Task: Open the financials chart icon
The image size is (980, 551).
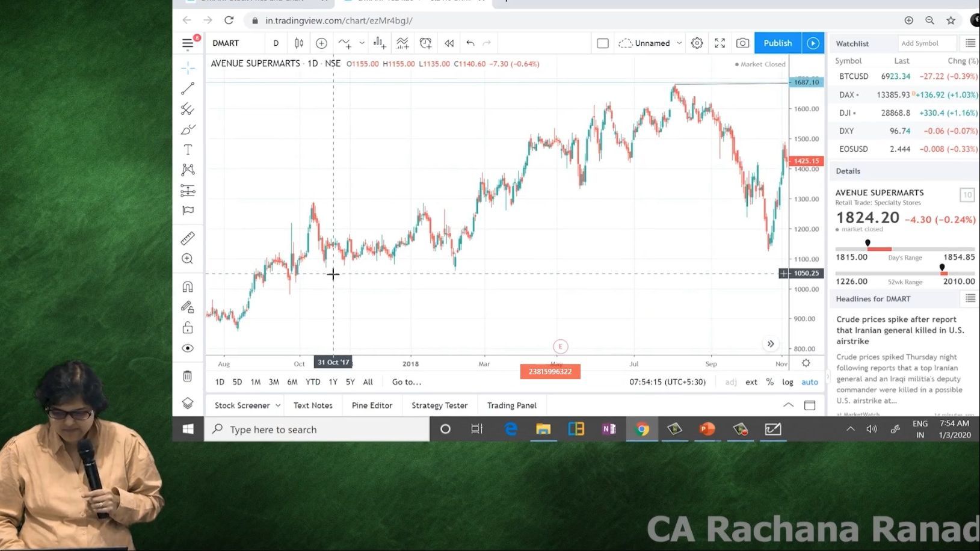Action: [380, 43]
